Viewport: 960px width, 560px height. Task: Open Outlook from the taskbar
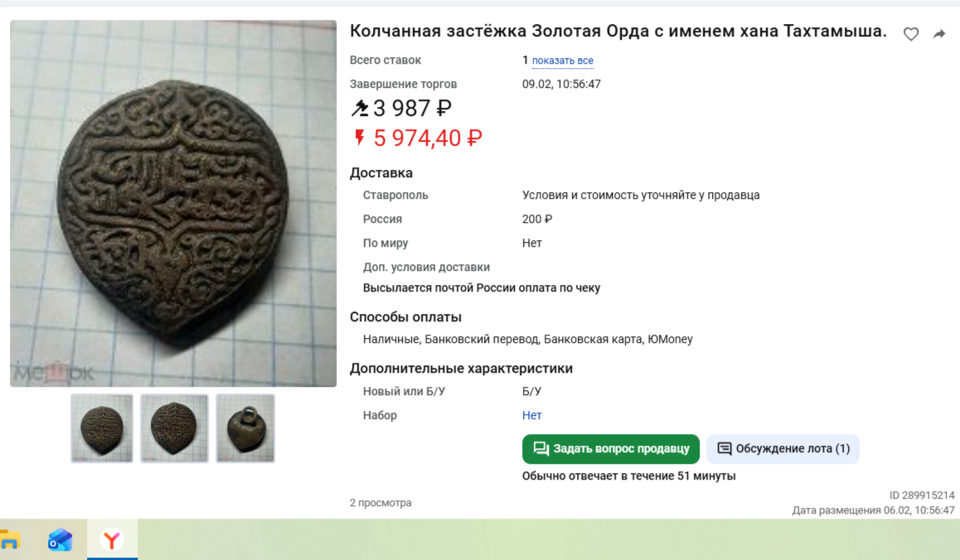60,540
